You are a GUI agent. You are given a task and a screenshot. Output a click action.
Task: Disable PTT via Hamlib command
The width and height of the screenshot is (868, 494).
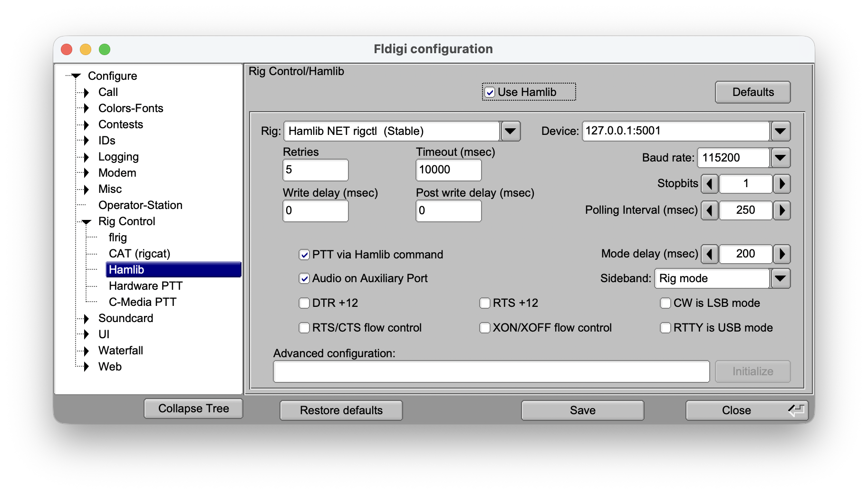point(304,255)
